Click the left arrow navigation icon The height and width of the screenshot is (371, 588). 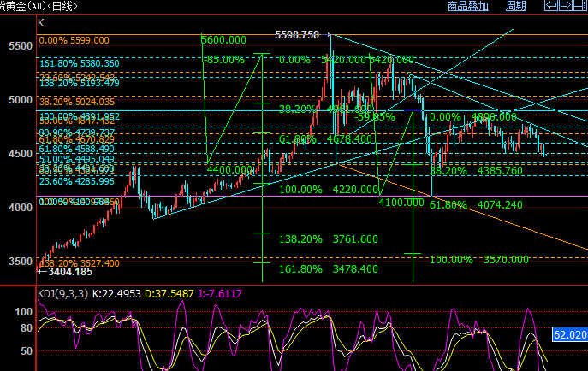tap(551, 5)
